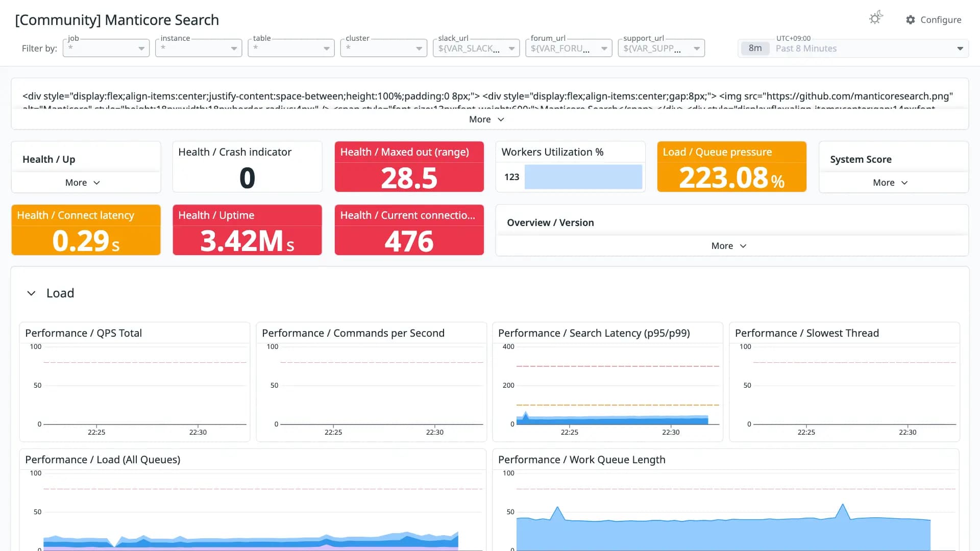Click Performance / Commands per Second title
This screenshot has width=980, height=551.
pyautogui.click(x=353, y=333)
